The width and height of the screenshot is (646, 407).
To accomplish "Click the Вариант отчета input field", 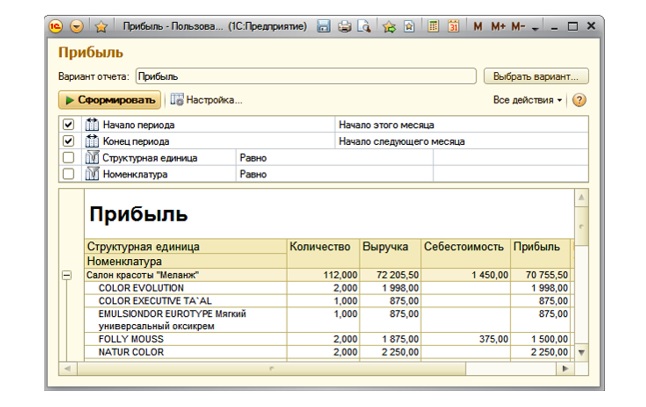I will point(304,75).
